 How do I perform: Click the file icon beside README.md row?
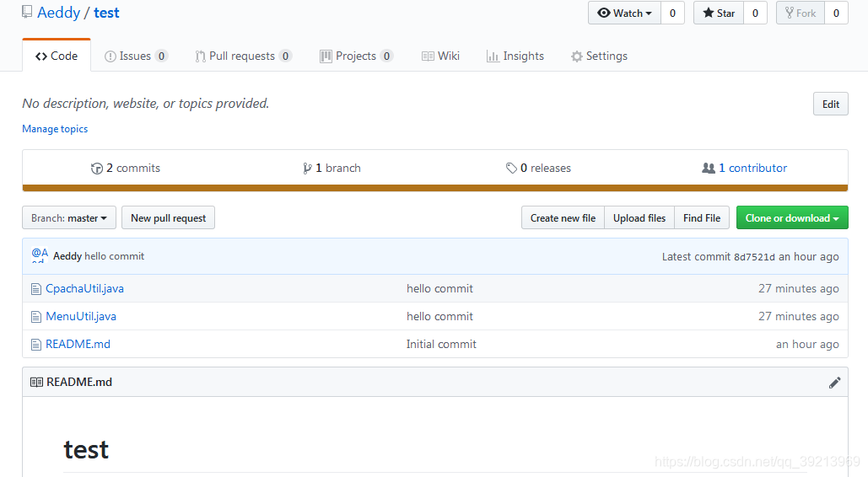[x=36, y=345]
